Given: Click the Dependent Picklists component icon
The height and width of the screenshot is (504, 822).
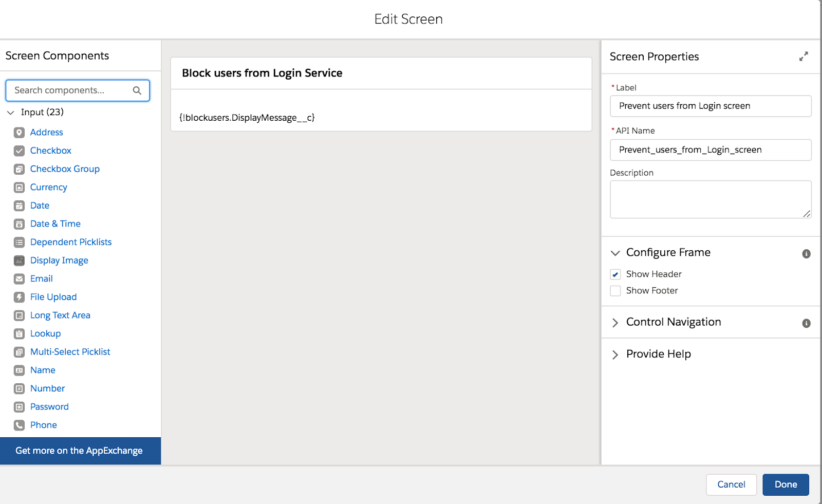Looking at the screenshot, I should (x=19, y=242).
